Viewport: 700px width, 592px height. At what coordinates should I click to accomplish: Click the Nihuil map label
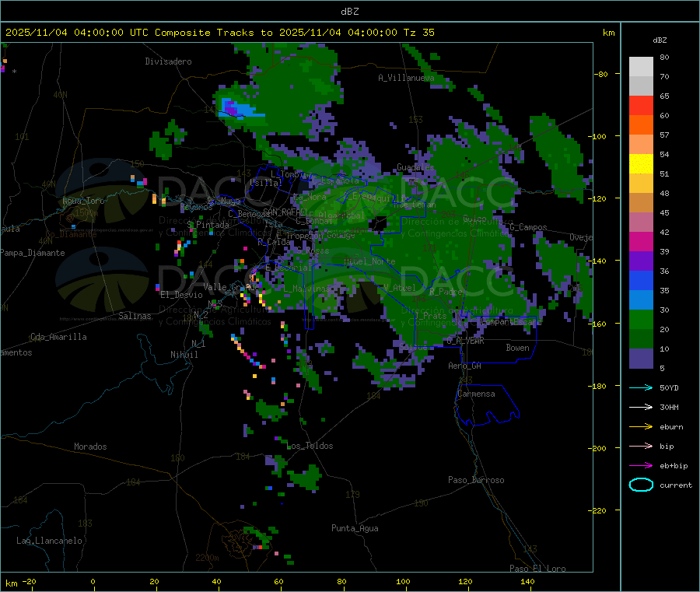click(x=184, y=355)
